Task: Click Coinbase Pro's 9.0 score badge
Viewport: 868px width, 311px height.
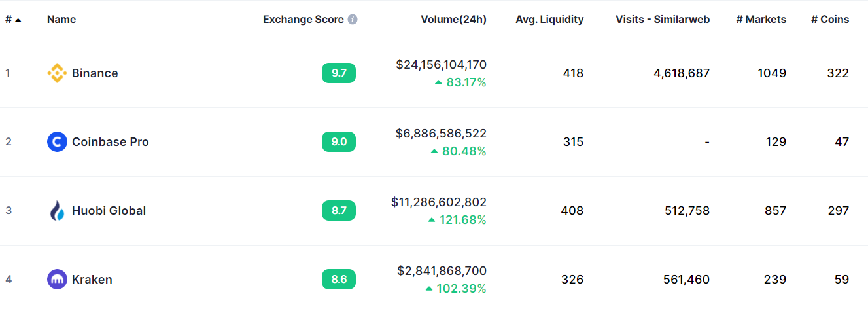Action: [339, 142]
